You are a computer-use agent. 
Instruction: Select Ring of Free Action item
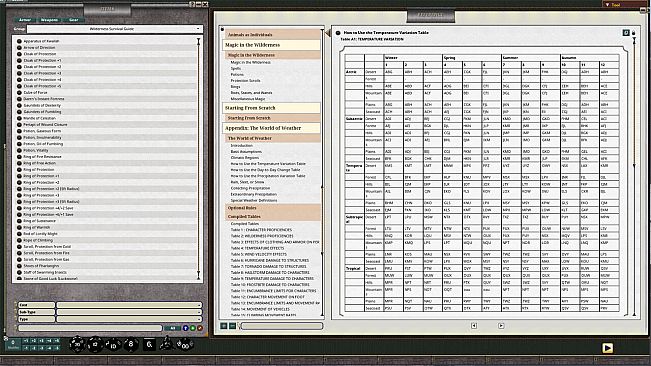[106, 163]
